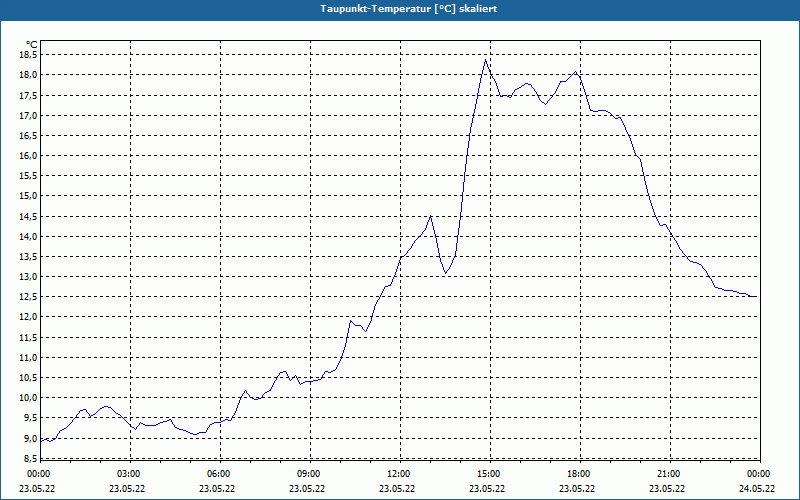
Task: Click the 06:00 time label
Action: click(x=218, y=474)
